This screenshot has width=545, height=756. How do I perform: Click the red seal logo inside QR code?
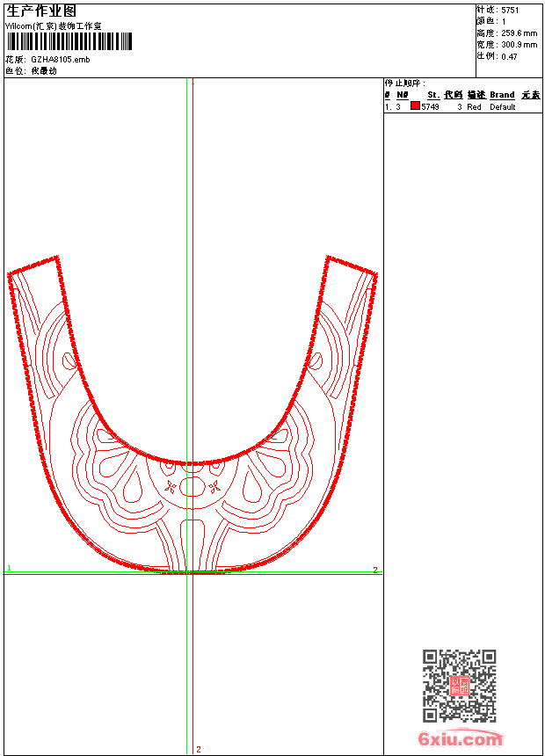[x=459, y=686]
